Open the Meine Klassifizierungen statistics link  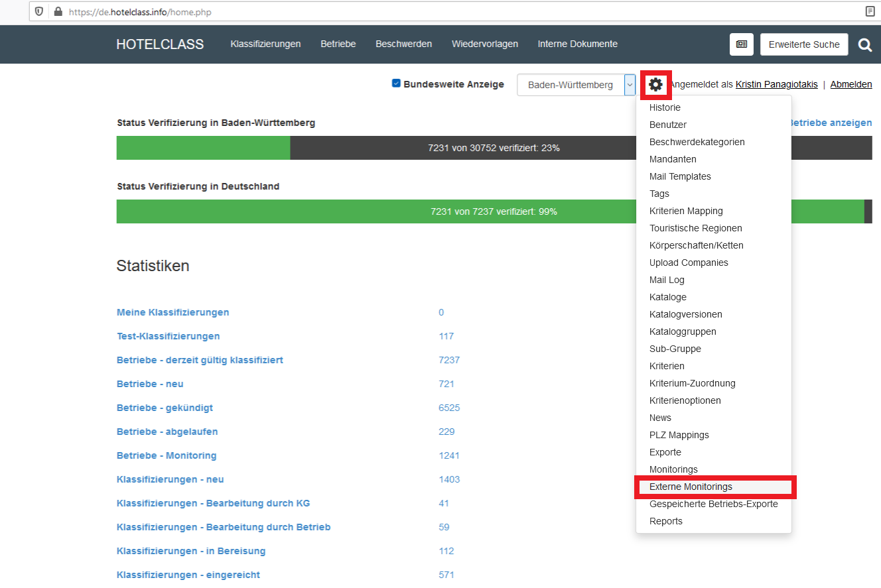(x=172, y=312)
